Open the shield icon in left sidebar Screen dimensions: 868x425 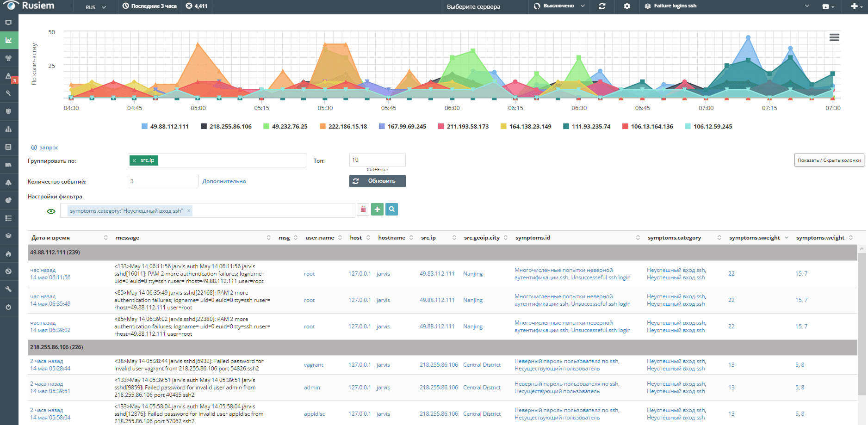tap(8, 111)
